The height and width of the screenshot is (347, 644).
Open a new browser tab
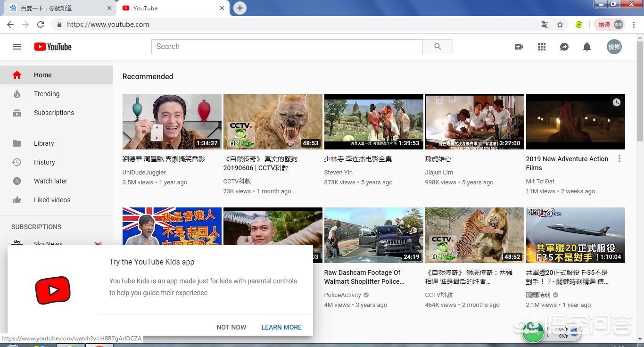[240, 8]
